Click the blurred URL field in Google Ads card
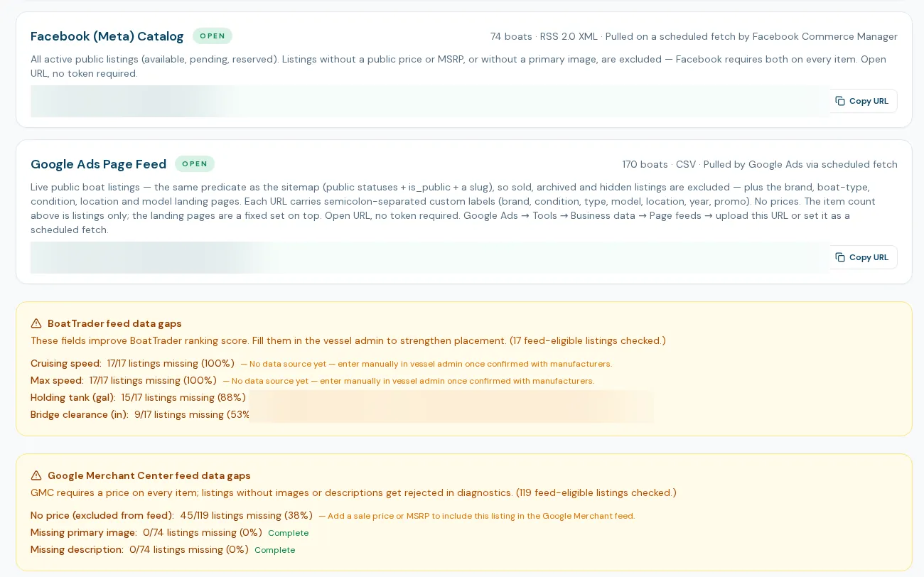Viewport: 924px width, 577px height. (x=429, y=257)
